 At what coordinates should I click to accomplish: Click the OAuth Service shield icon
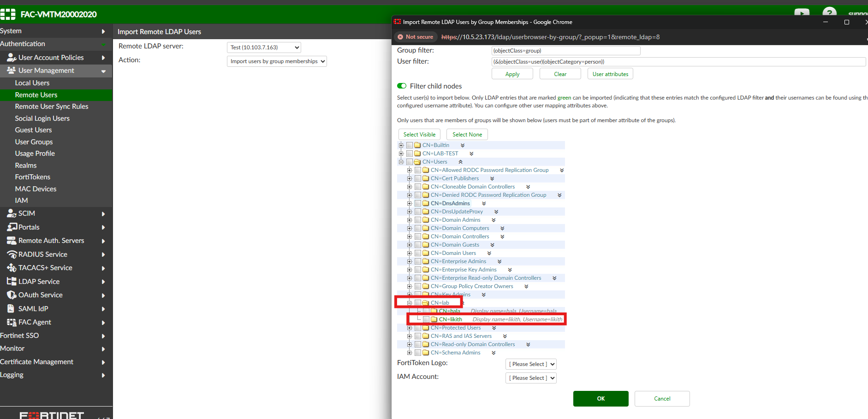point(12,295)
